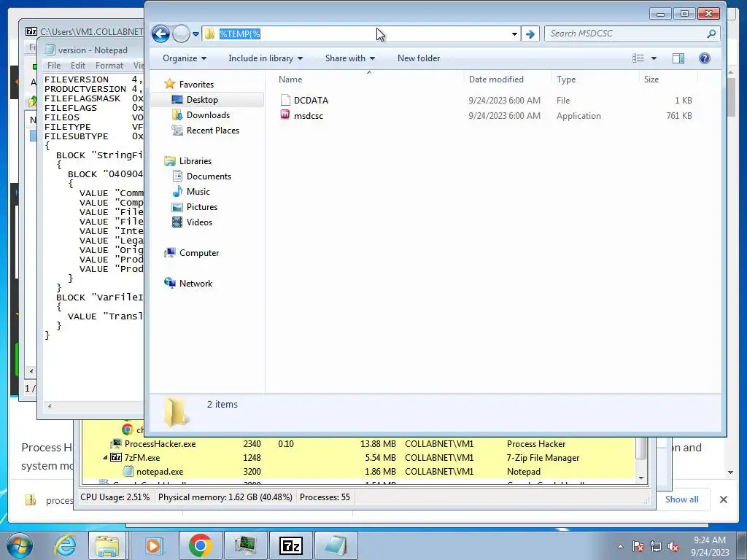Sort by Name column header
The width and height of the screenshot is (747, 560).
point(368,79)
